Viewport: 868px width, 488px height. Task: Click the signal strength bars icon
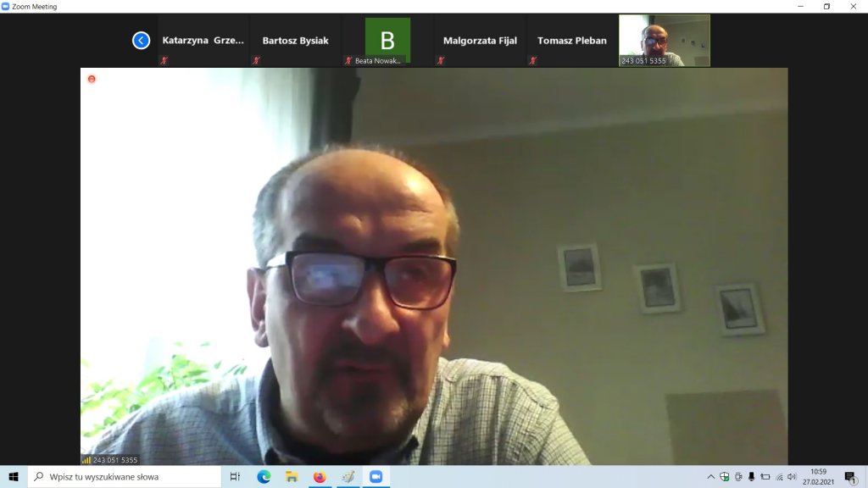[86, 460]
